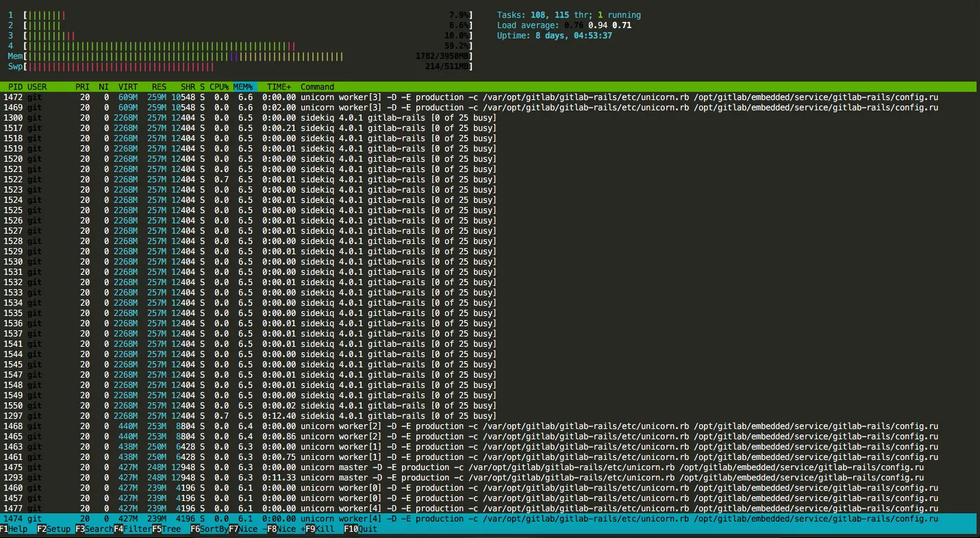Viewport: 980px width, 538px height.
Task: Select the unicorn worker[1] row with PID 1461
Action: (x=490, y=457)
